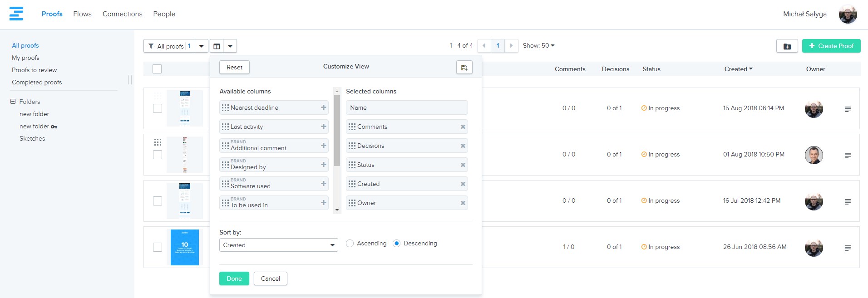The image size is (868, 298).
Task: Add Nearest deadline column with plus icon
Action: 323,107
